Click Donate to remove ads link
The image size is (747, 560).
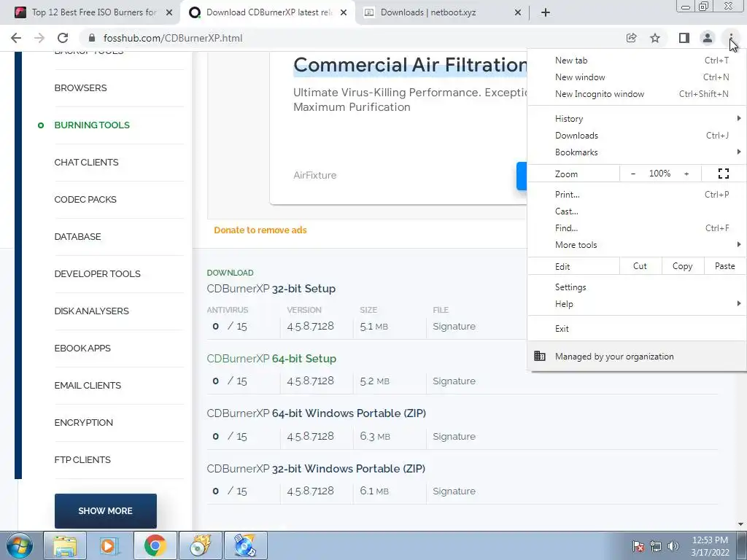tap(260, 230)
